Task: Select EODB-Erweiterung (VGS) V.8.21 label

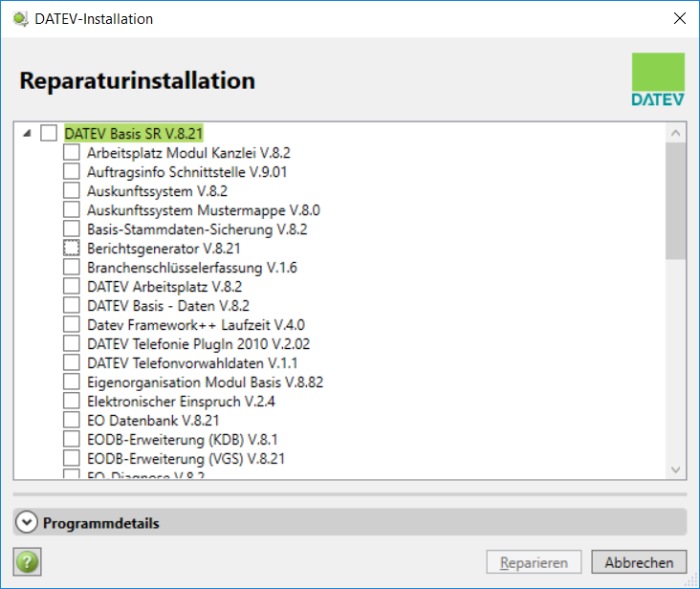Action: (x=186, y=459)
